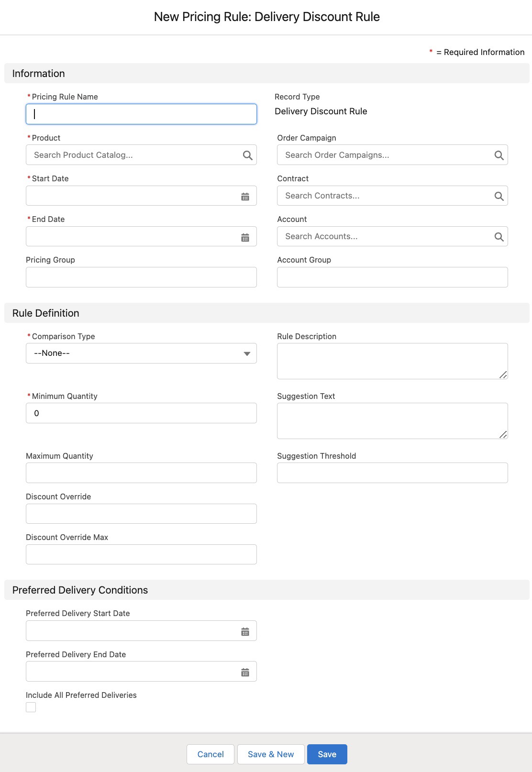Click the Suggestion Threshold input

(392, 473)
